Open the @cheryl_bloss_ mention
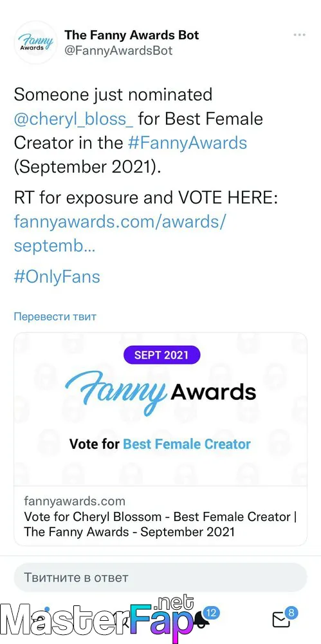Image resolution: width=321 pixels, height=644 pixels. 73,120
